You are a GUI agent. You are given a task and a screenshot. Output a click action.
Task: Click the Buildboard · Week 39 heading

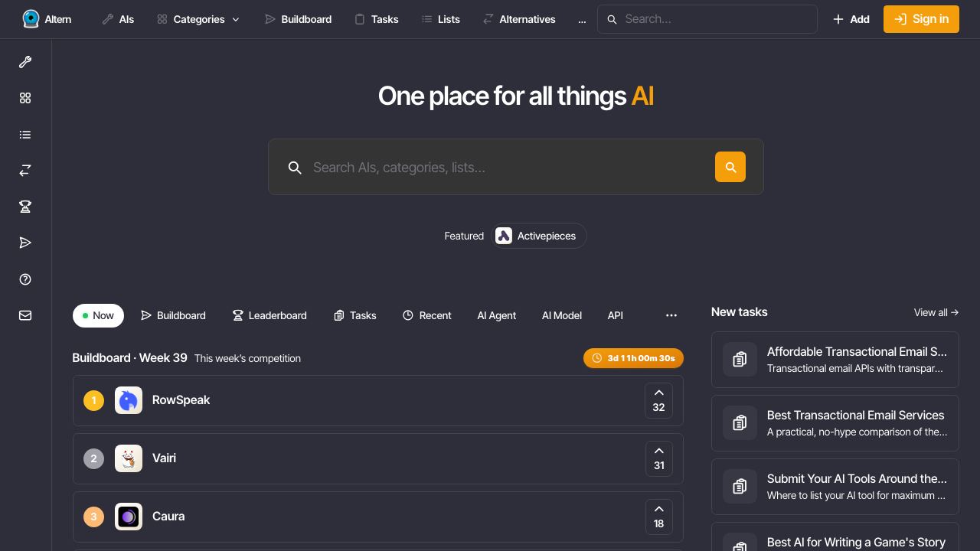[x=129, y=357]
